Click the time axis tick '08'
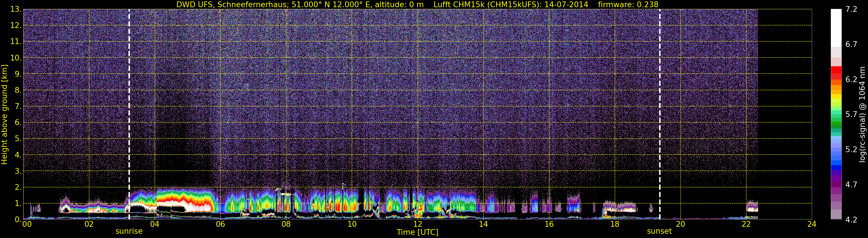Screen dimensions: 868x238 click(286, 224)
